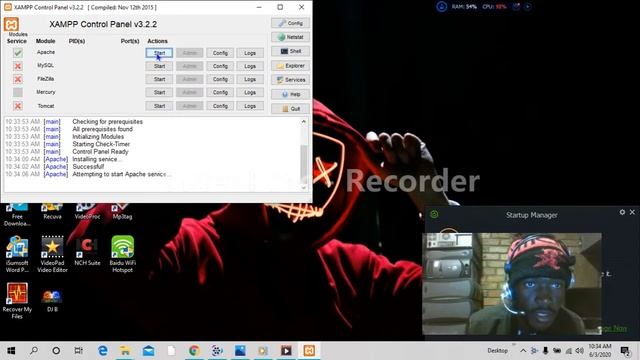Close the Startup Manager popup
640x360 pixels.
(x=632, y=212)
